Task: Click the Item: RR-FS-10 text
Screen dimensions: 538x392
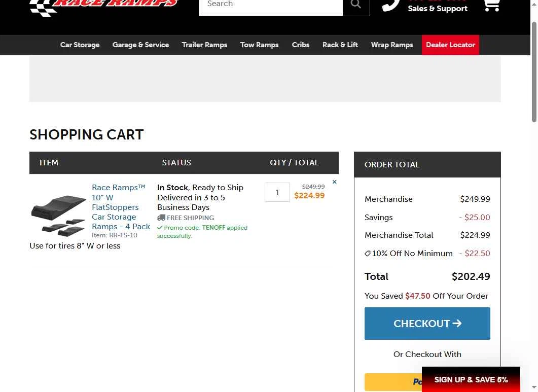Action: (114, 235)
